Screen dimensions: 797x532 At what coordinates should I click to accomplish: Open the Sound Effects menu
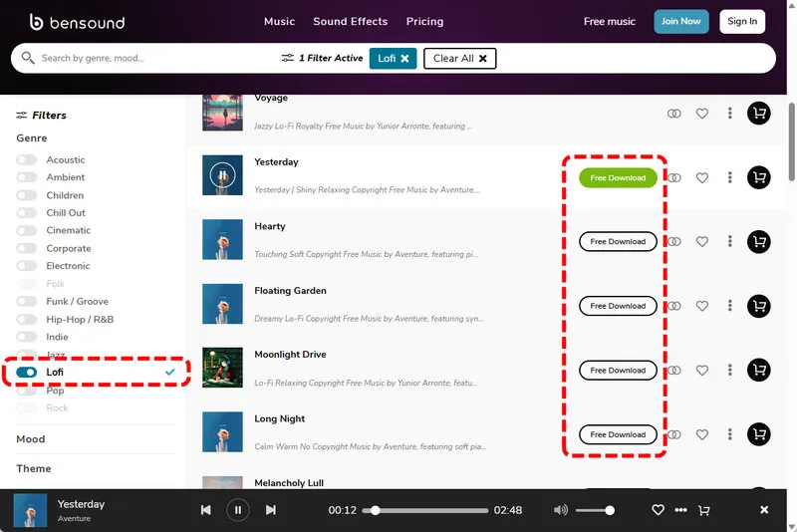tap(351, 21)
